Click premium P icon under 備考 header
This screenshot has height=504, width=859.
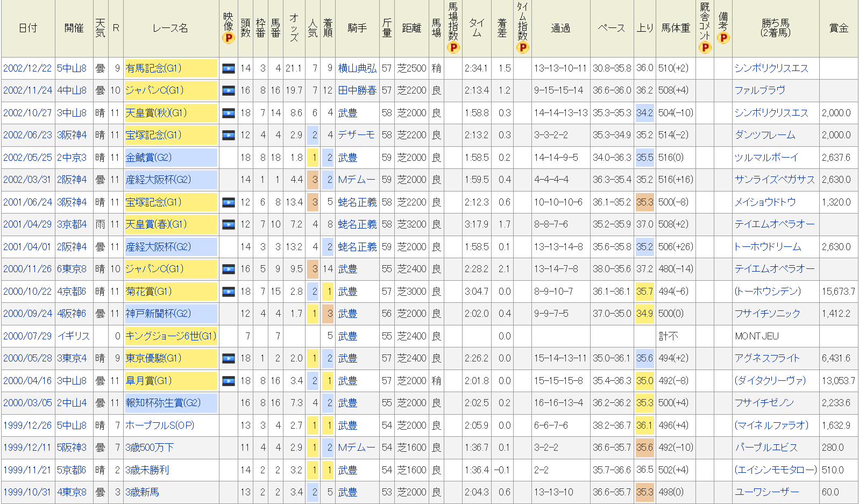click(x=723, y=38)
